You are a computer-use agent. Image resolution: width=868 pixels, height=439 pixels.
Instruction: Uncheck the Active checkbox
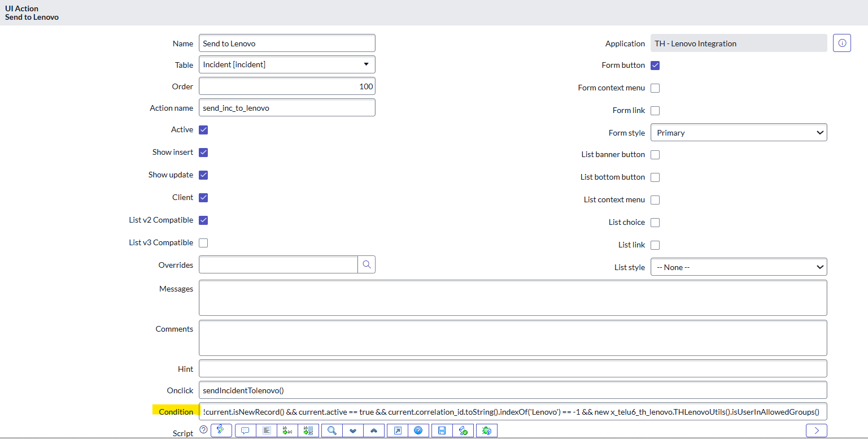(x=203, y=130)
